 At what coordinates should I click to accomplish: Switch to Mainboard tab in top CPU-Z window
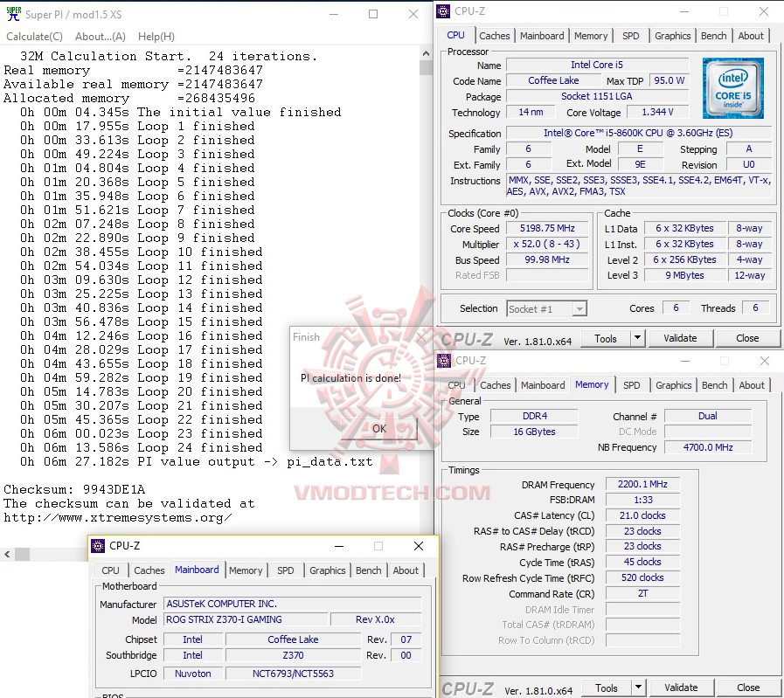[542, 36]
